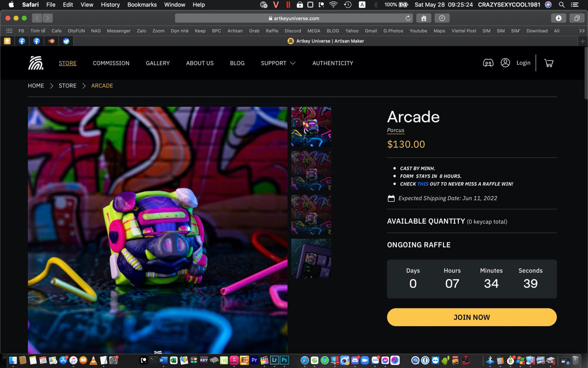This screenshot has height=368, width=588.
Task: Open Photoshop from the Dock
Action: click(284, 360)
